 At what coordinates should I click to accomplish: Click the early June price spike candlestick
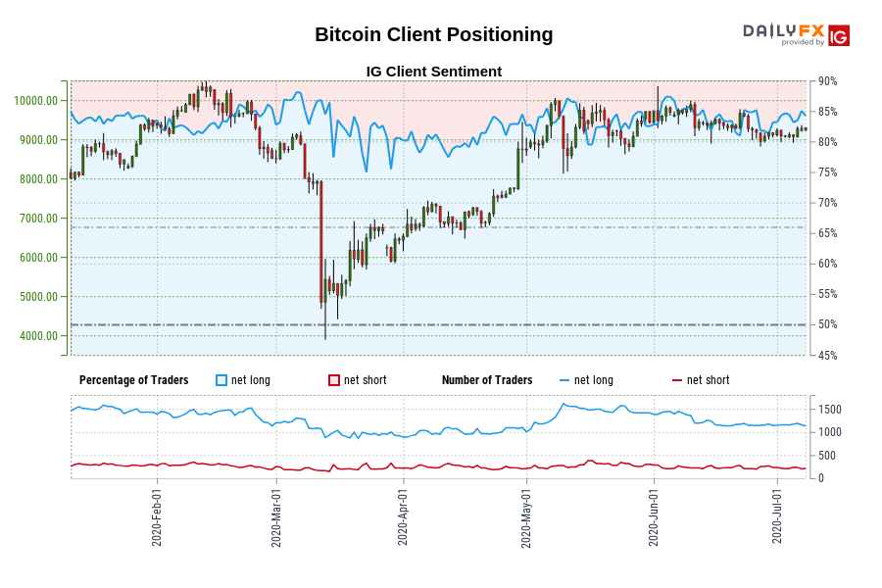pos(658,106)
